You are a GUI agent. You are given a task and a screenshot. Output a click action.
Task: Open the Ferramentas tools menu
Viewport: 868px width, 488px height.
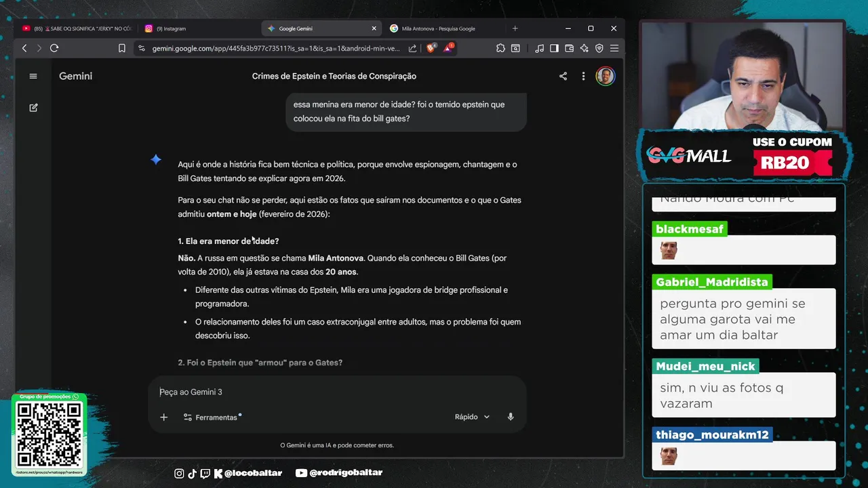tap(212, 417)
